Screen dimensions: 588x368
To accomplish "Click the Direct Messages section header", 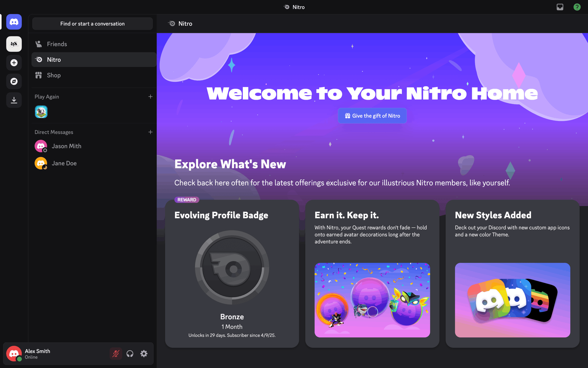I will point(54,132).
